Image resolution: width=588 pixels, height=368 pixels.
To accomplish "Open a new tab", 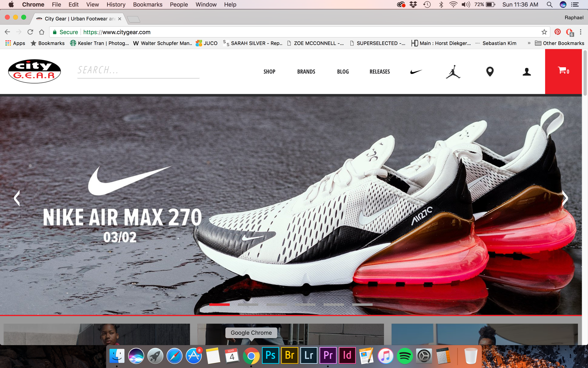I will pos(134,19).
